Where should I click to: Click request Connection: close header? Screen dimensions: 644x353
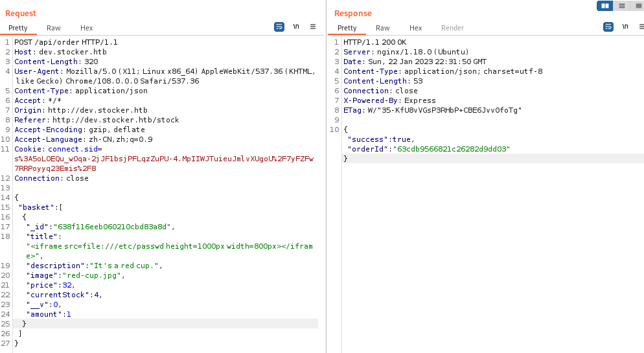point(51,178)
